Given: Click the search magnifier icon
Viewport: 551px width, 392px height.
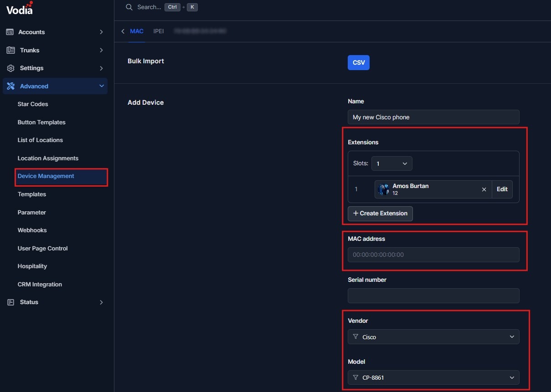Looking at the screenshot, I should pos(129,7).
